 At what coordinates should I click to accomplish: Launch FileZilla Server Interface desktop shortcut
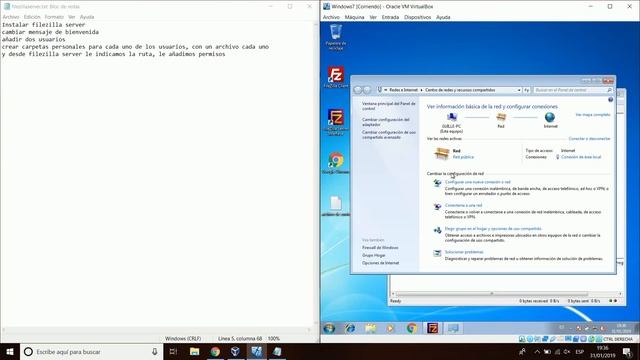pos(336,122)
